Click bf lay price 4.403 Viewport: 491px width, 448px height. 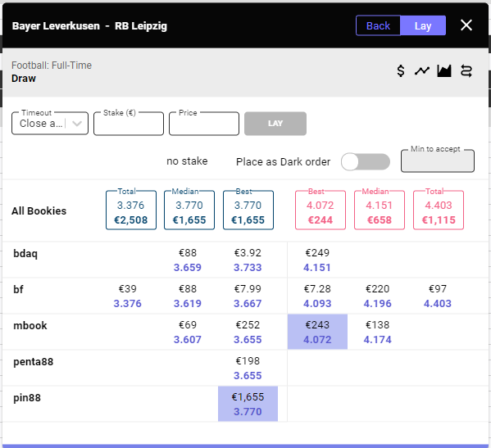click(x=438, y=304)
